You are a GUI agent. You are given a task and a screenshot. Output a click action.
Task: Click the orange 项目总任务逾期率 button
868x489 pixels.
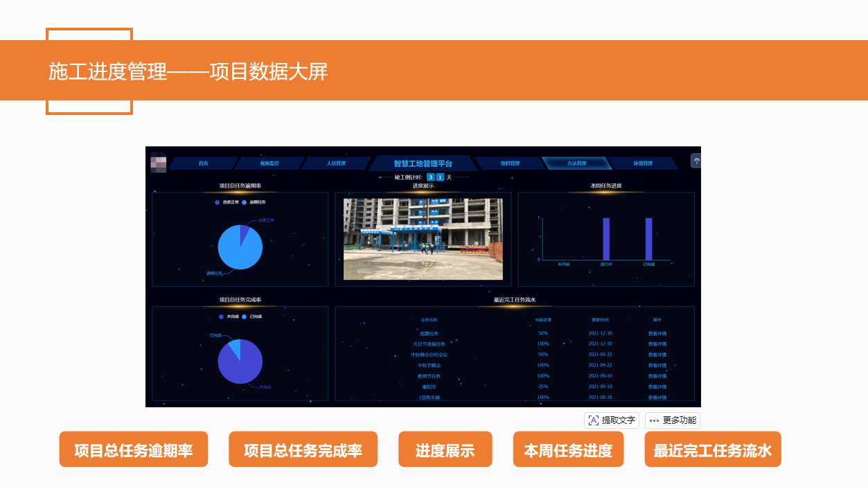point(134,450)
